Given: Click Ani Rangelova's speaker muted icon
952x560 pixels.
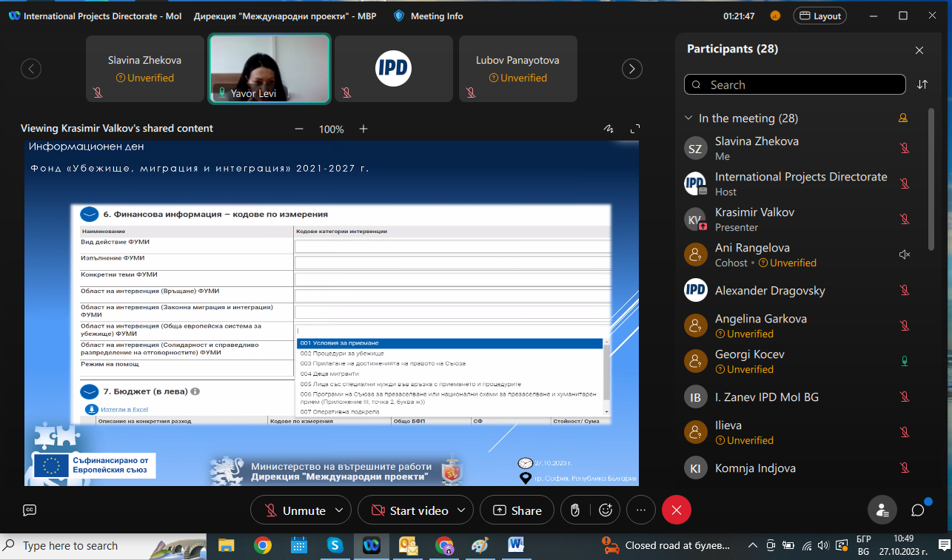Looking at the screenshot, I should click(x=904, y=254).
